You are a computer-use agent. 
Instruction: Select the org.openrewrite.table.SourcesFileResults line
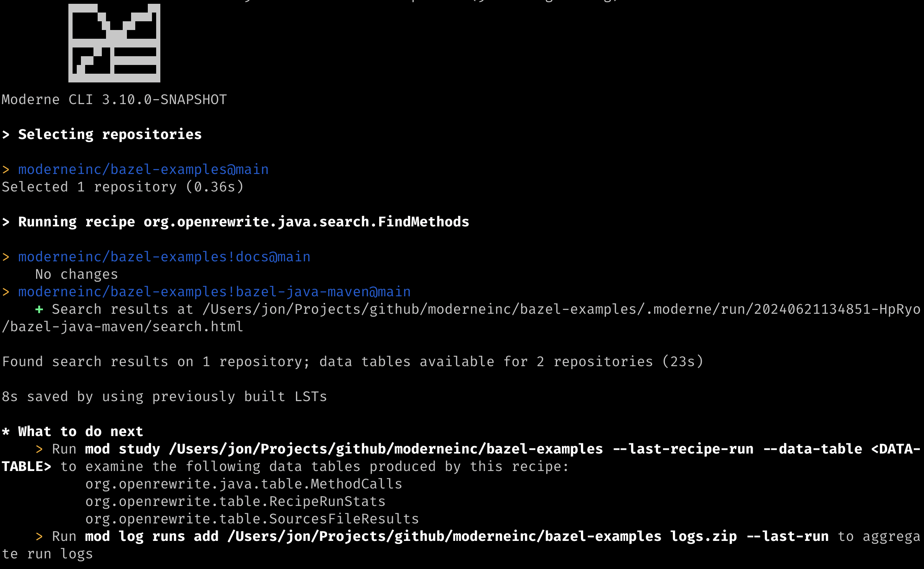pyautogui.click(x=252, y=519)
